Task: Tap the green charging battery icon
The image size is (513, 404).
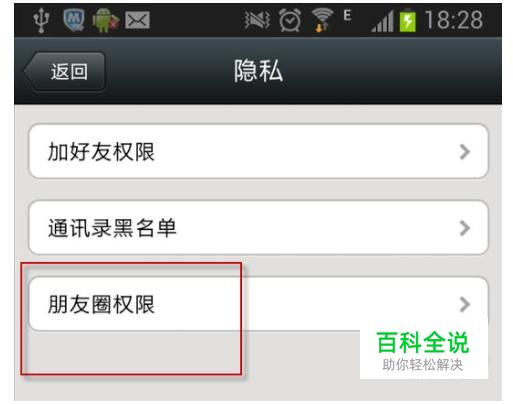Action: pyautogui.click(x=408, y=20)
